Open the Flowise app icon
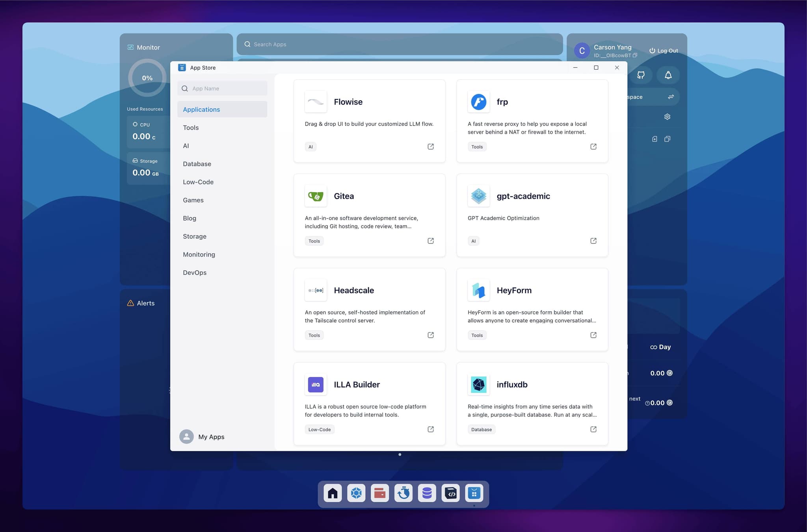807x532 pixels. [x=316, y=102]
